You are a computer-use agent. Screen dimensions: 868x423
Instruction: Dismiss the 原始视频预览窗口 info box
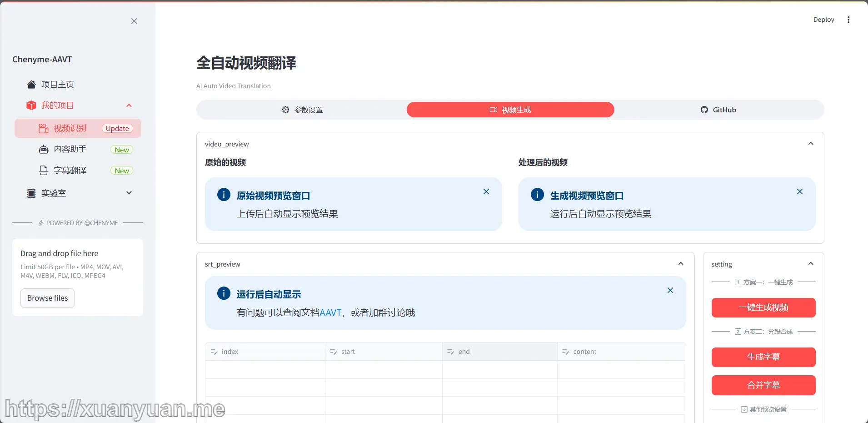[x=486, y=191]
